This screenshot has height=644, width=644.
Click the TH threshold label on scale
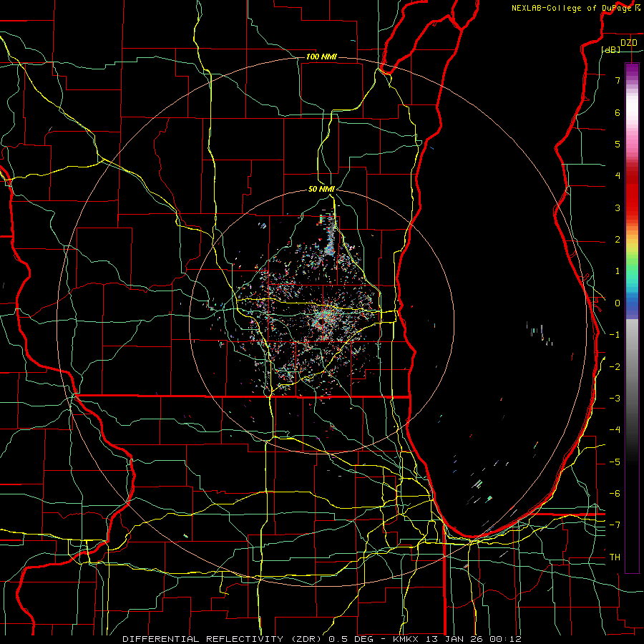[x=615, y=557]
